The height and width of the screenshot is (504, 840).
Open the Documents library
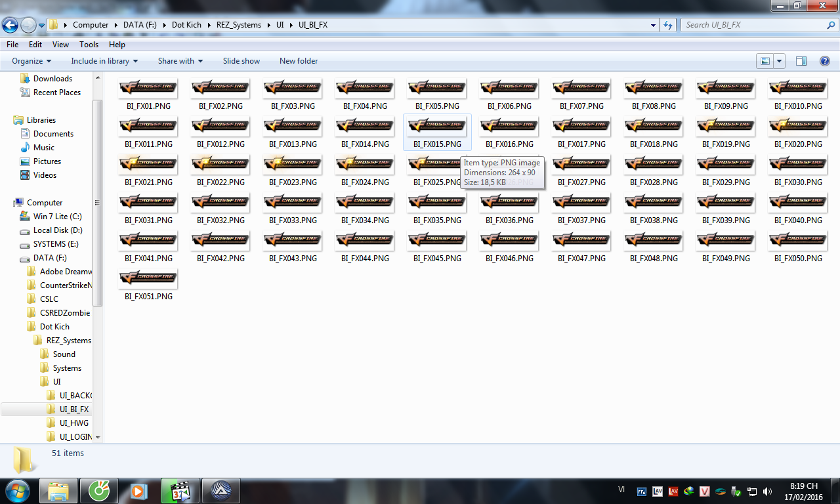point(47,134)
